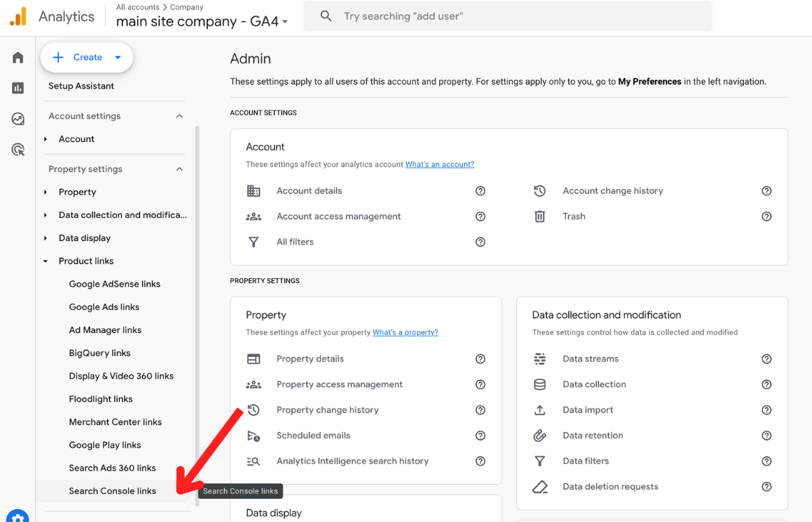
Task: Open Setup Assistant in sidebar
Action: (81, 86)
